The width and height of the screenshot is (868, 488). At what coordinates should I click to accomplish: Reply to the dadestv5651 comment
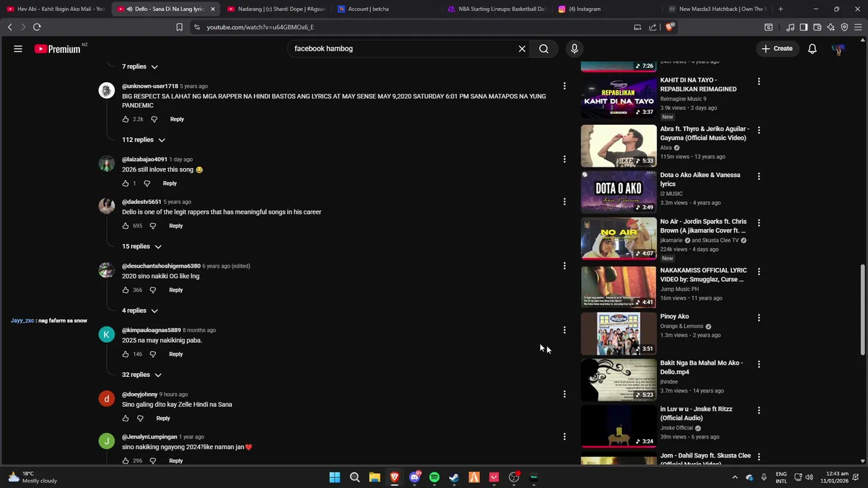(176, 226)
